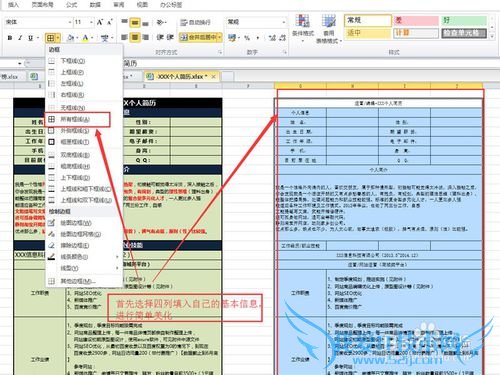Open the Borders dropdown arrow
The width and height of the screenshot is (500, 375).
(58, 38)
